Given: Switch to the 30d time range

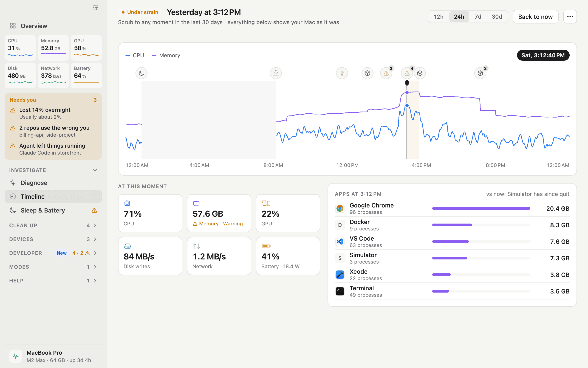Looking at the screenshot, I should click(497, 17).
